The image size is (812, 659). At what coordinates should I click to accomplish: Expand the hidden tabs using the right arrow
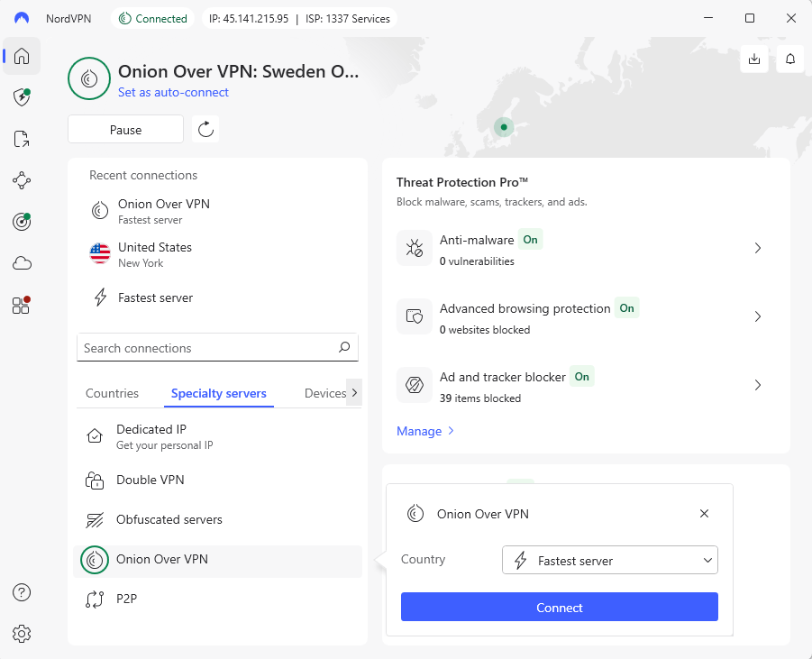pos(353,393)
